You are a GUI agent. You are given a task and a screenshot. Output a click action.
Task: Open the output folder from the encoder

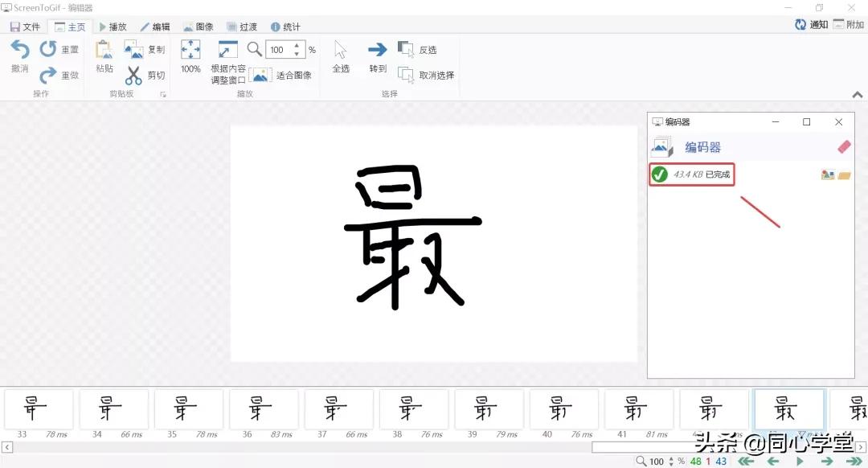[845, 173]
